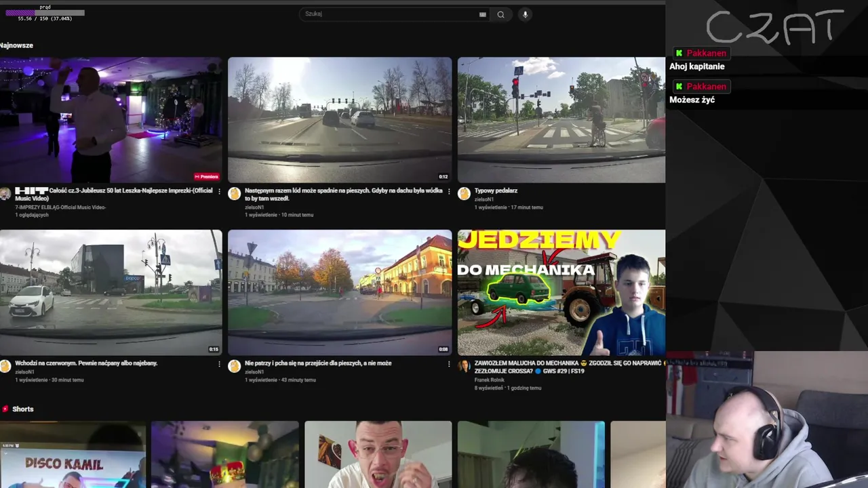The image size is (868, 488).
Task: Click '1 wyświetlenie • 10 minut temu' text
Action: [279, 215]
